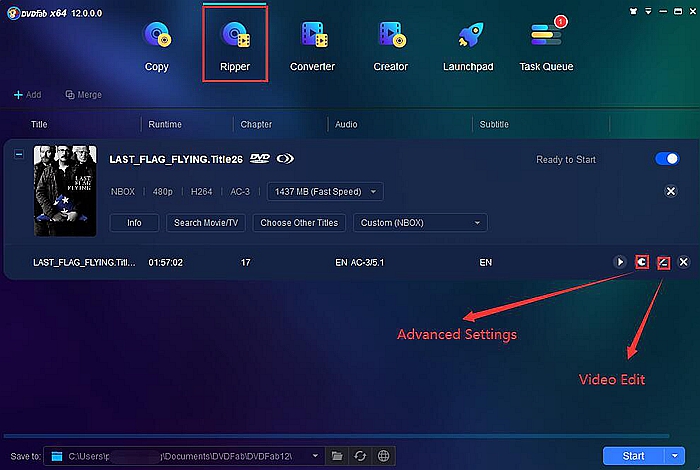
Task: Open the Converter module
Action: (x=312, y=47)
